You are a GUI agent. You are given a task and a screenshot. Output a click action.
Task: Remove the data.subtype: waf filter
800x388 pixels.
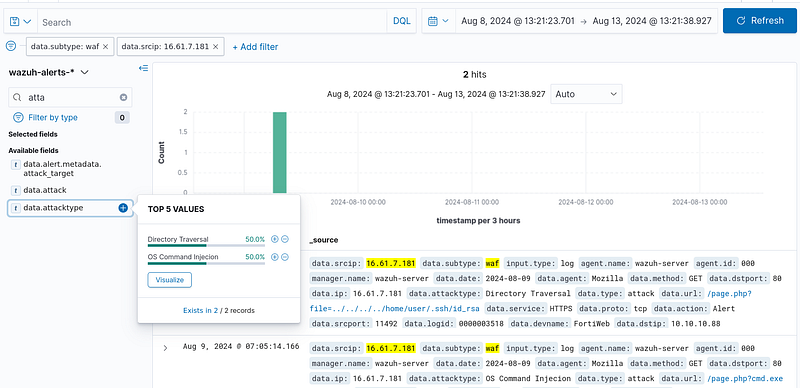point(105,46)
